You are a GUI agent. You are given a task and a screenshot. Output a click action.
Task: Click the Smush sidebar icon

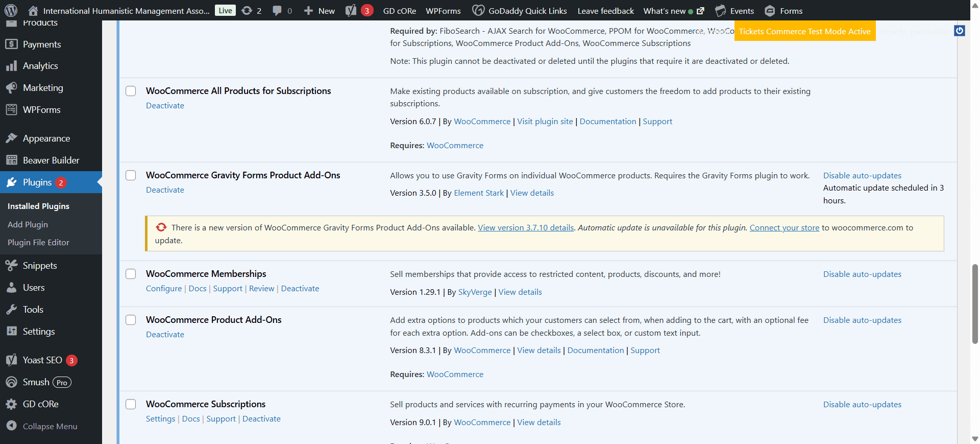pos(11,382)
